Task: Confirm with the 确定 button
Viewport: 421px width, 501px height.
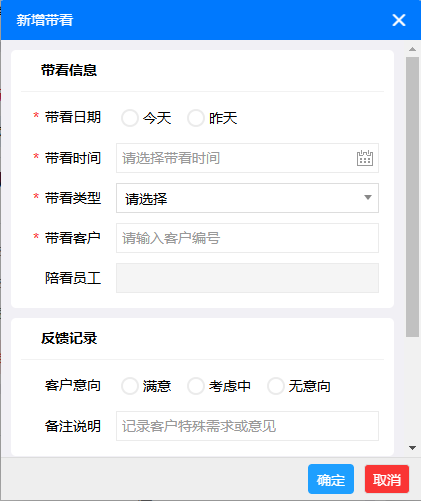Action: pos(331,479)
